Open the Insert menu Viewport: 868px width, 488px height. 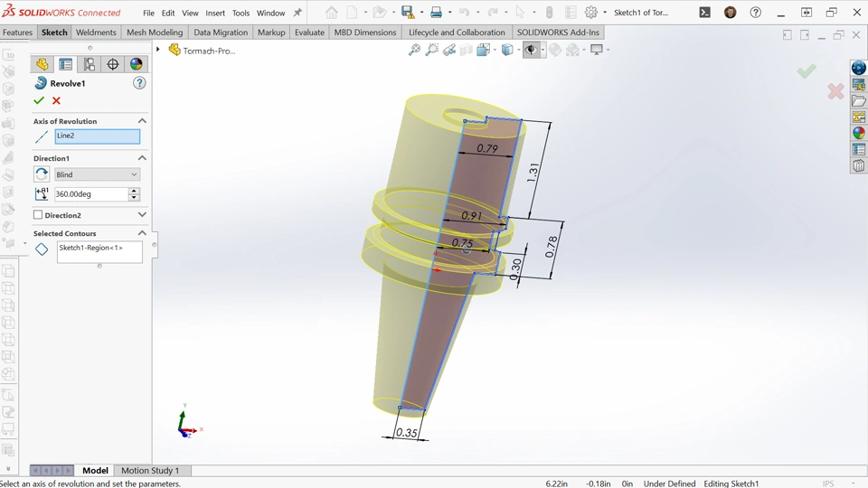pyautogui.click(x=215, y=13)
